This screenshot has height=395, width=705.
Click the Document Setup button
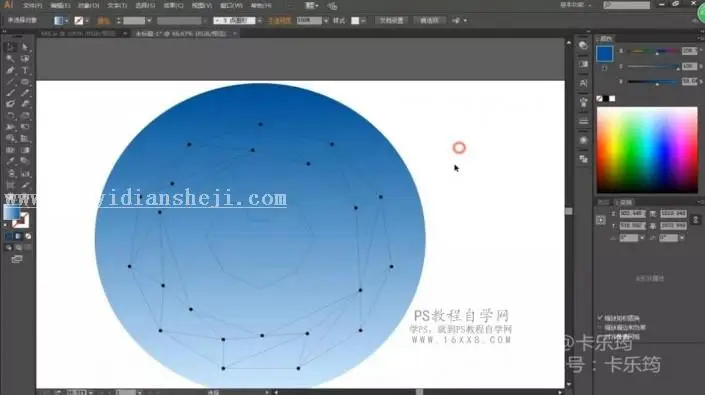click(x=392, y=21)
